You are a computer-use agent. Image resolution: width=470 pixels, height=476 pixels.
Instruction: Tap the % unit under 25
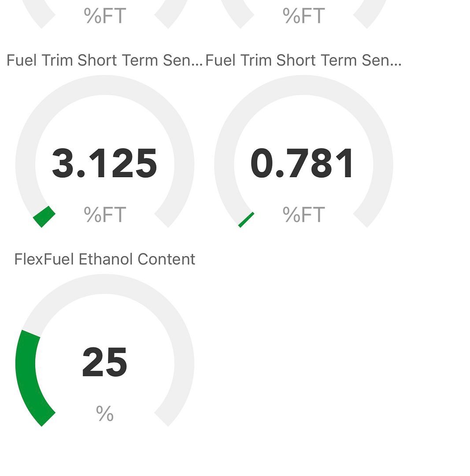click(x=105, y=413)
